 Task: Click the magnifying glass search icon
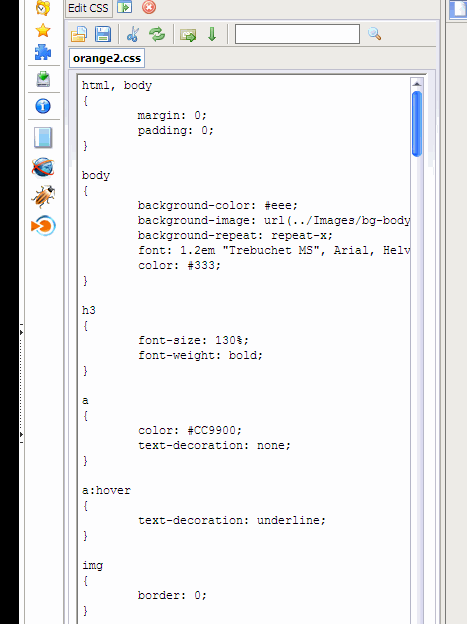click(374, 34)
